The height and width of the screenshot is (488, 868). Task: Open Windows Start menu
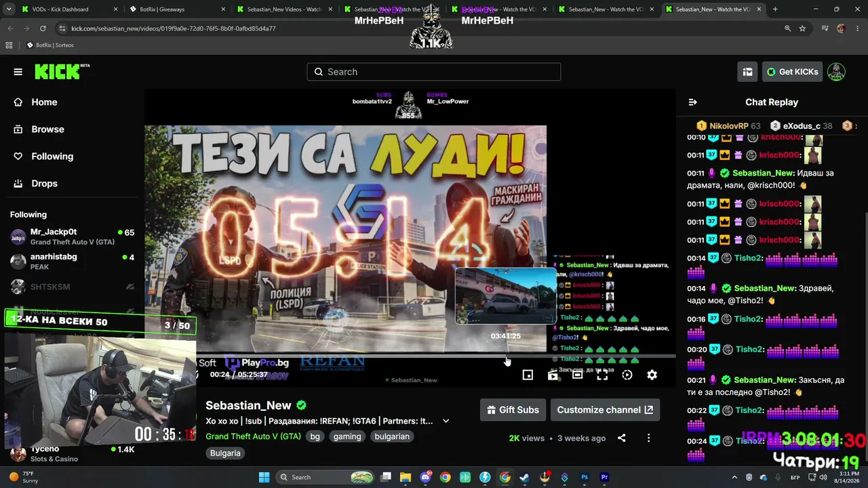click(x=264, y=477)
